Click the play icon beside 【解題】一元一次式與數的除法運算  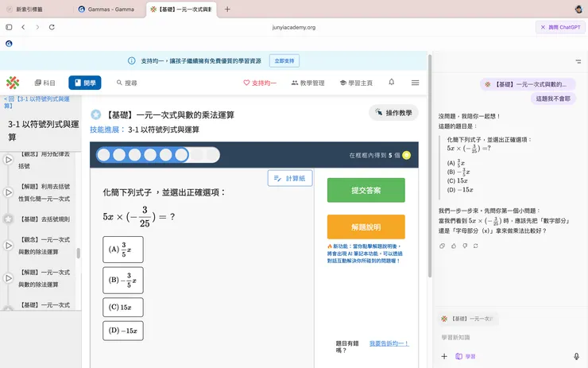click(8, 278)
